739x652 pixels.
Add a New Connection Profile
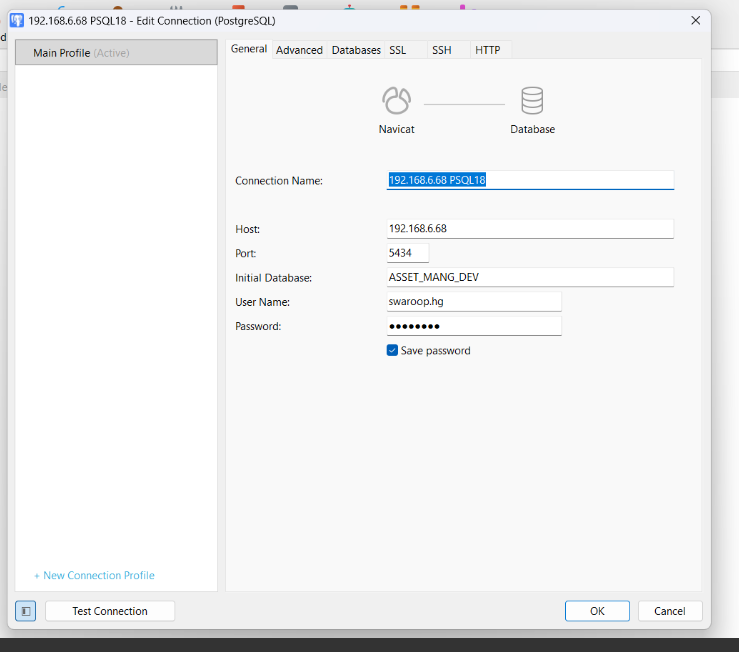pyautogui.click(x=94, y=576)
